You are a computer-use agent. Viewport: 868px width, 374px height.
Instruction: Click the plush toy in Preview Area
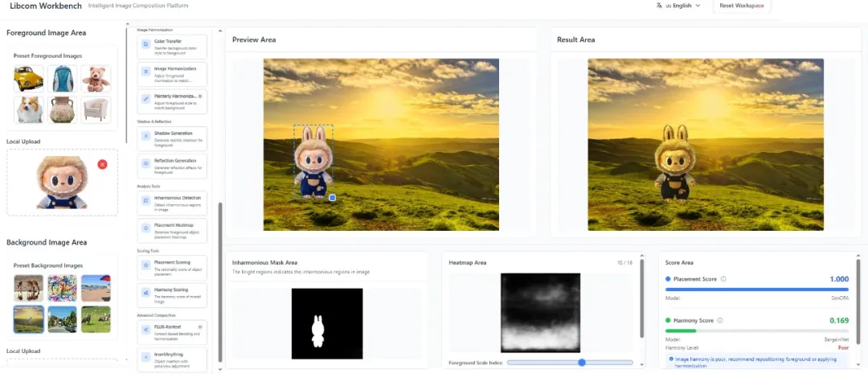pos(313,161)
